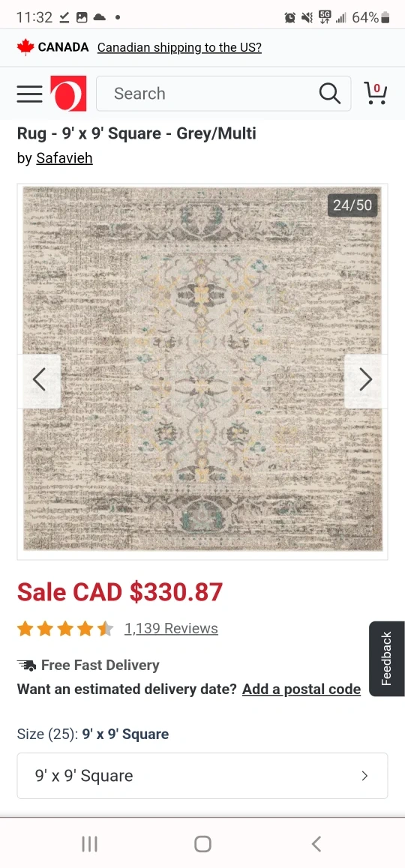This screenshot has height=868, width=405.
Task: Open the 9' x 9' Square size selector
Action: (x=202, y=776)
